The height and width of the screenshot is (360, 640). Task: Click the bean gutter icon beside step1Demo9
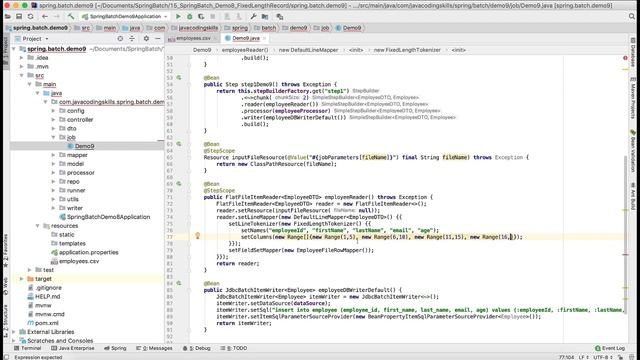pos(179,77)
